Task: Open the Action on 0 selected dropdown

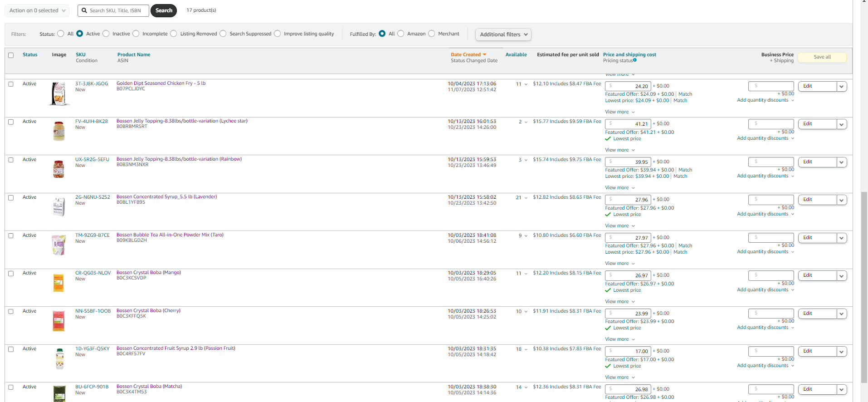Action: 37,10
